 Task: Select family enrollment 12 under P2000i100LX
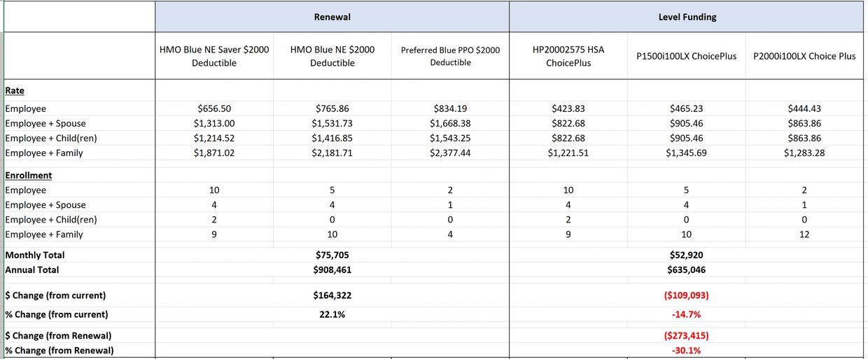804,234
